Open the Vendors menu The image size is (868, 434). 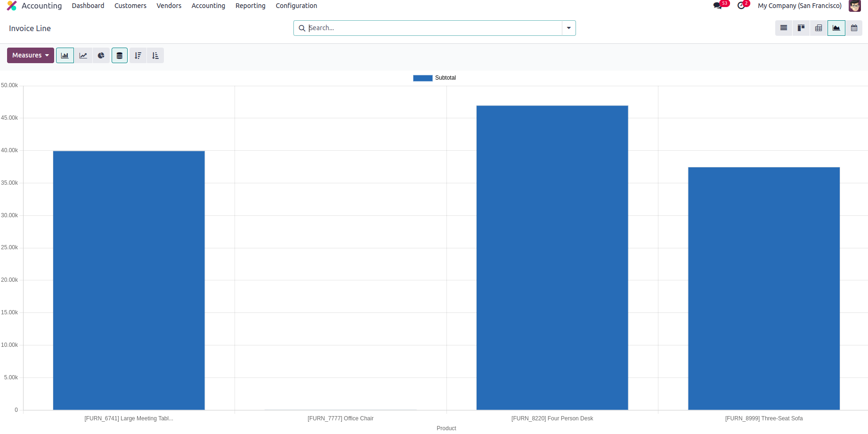click(x=169, y=6)
